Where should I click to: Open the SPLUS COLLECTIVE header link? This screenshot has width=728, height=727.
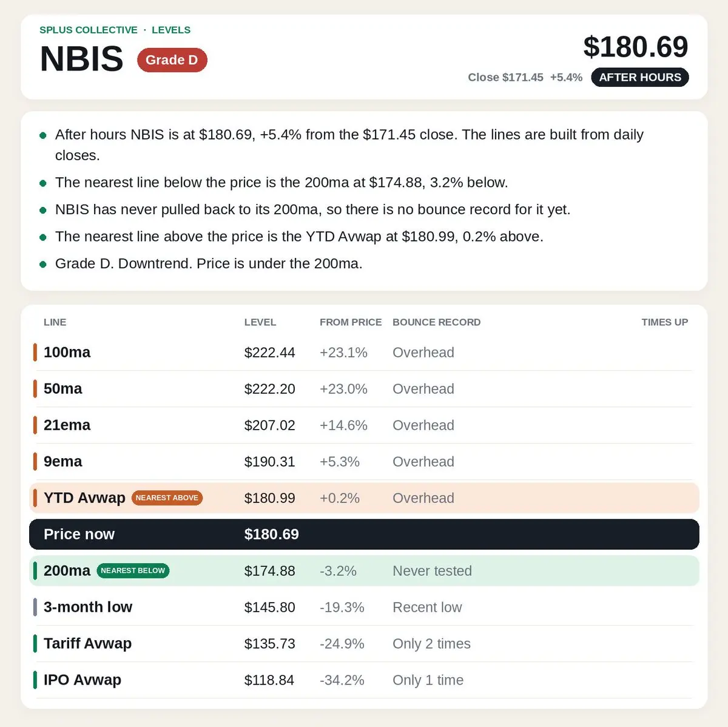point(89,30)
